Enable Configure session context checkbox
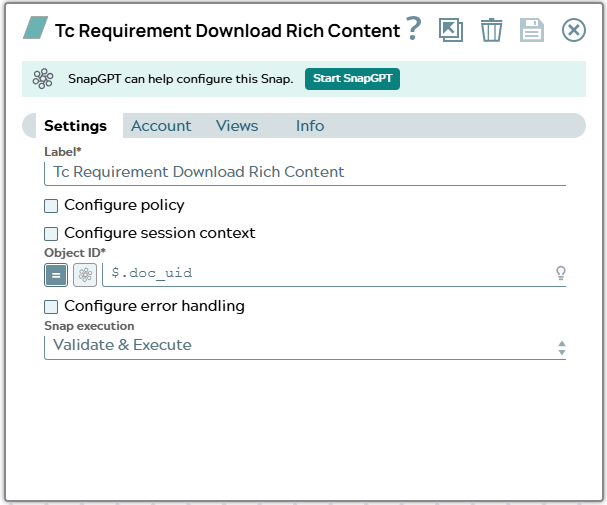 point(51,234)
